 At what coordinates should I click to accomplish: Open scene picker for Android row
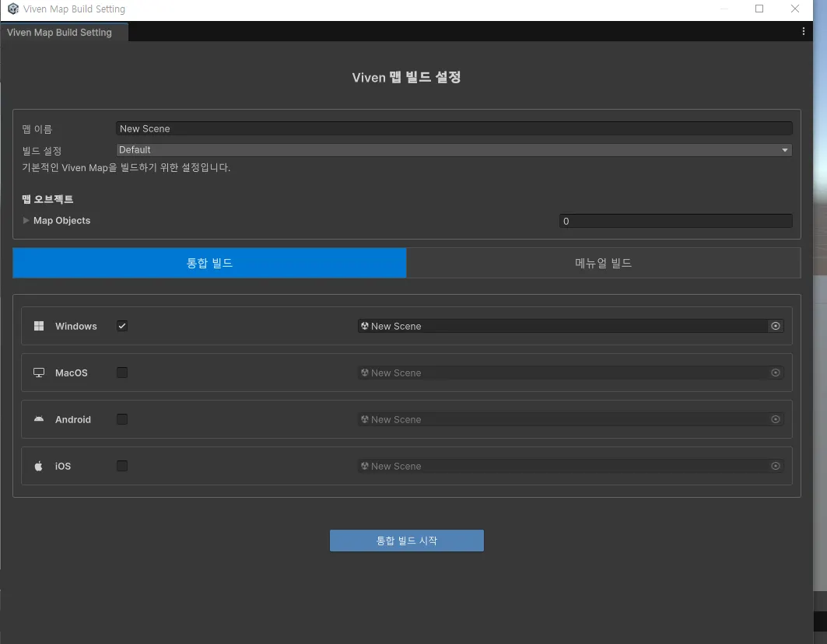(x=776, y=419)
